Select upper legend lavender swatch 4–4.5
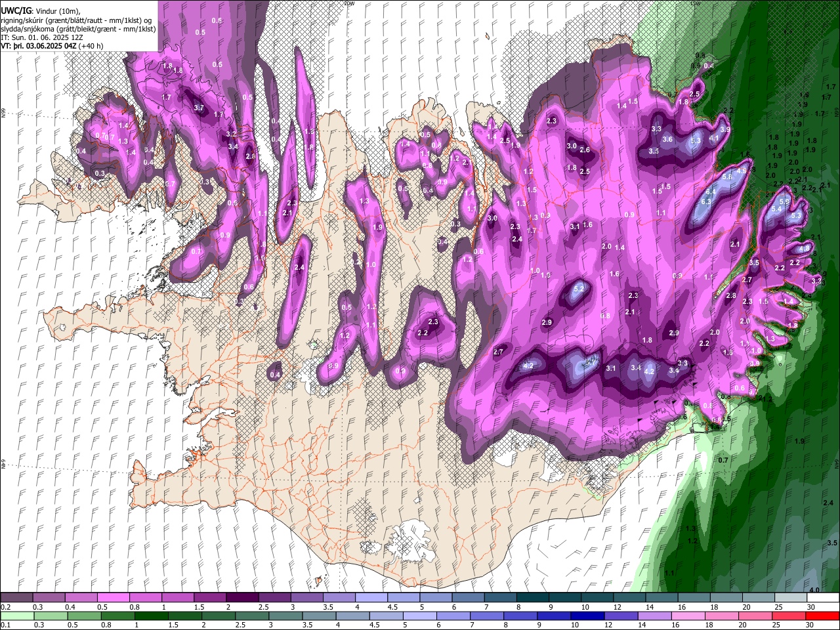 [371, 598]
